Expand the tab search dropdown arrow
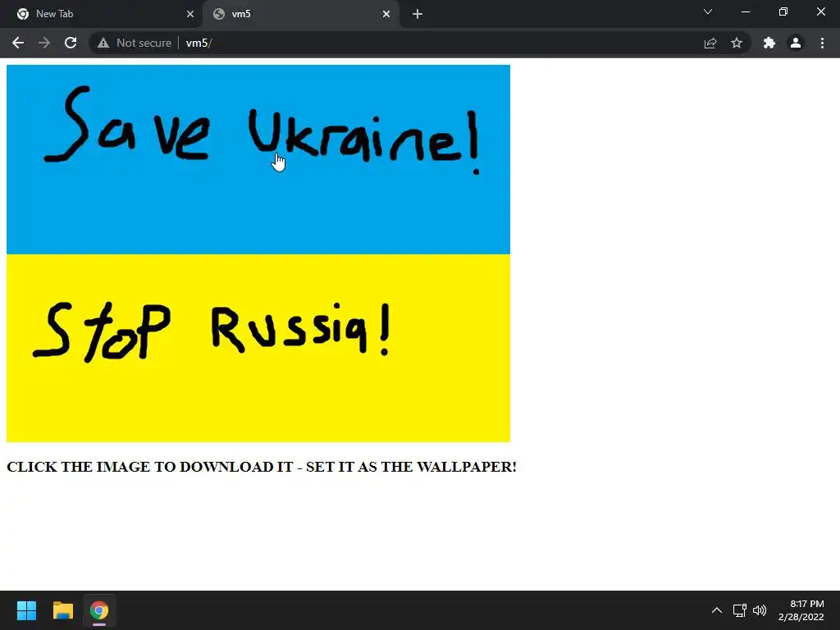Image resolution: width=840 pixels, height=630 pixels. tap(708, 11)
